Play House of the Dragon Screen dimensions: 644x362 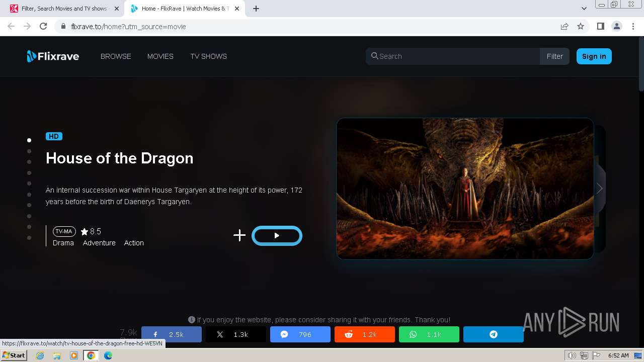[x=277, y=235]
